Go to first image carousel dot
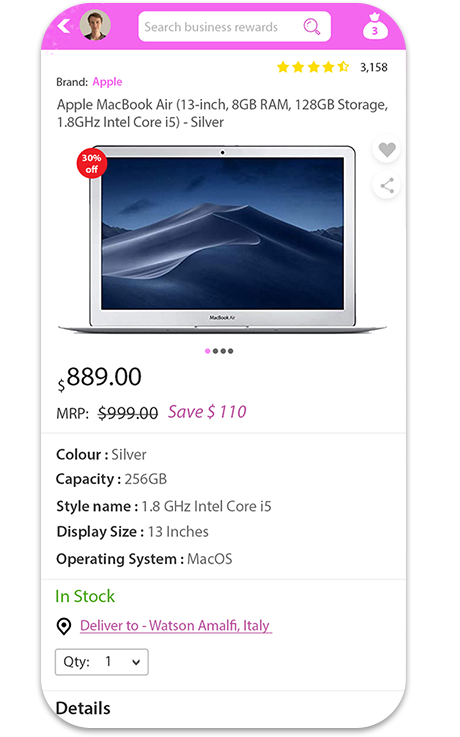Image resolution: width=460 pixels, height=737 pixels. point(208,351)
